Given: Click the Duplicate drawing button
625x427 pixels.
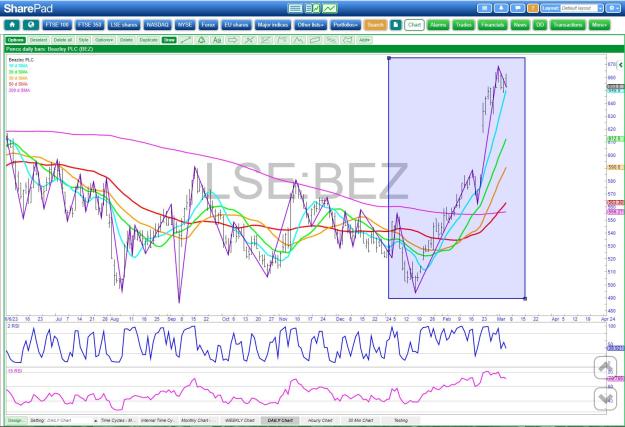Looking at the screenshot, I should click(148, 40).
